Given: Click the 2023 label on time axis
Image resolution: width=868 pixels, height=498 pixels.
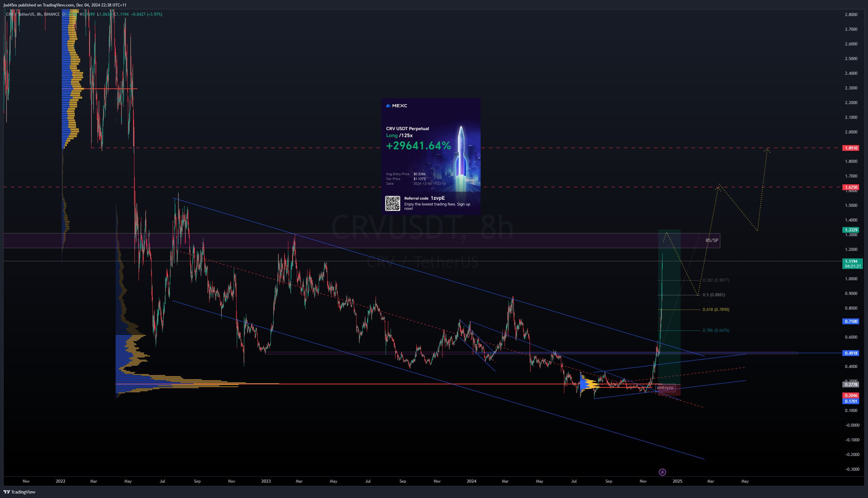Looking at the screenshot, I should pyautogui.click(x=266, y=481).
